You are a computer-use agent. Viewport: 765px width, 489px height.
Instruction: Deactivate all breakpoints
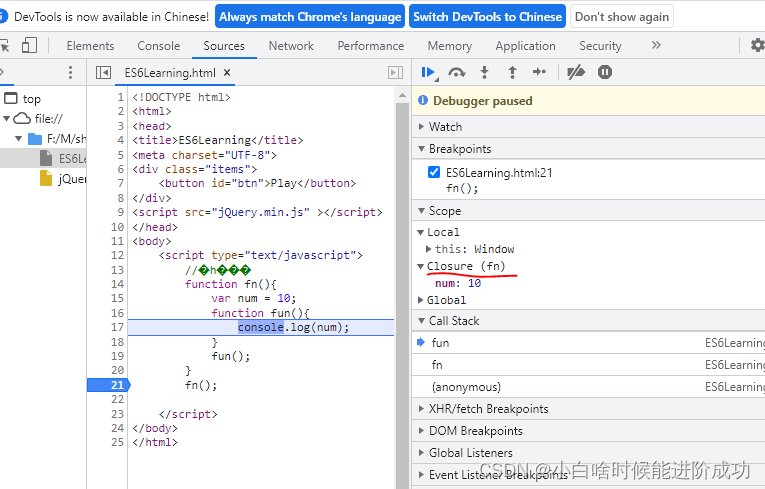tap(575, 72)
